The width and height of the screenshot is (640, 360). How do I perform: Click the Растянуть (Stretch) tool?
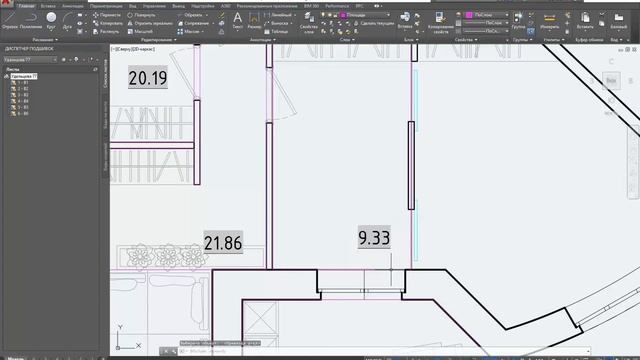tap(106, 31)
